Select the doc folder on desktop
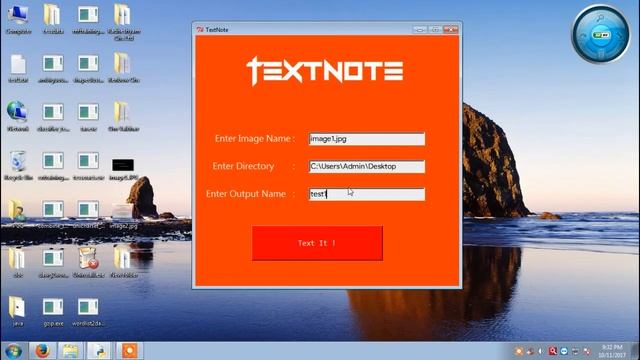This screenshot has height=360, width=640. [x=18, y=263]
